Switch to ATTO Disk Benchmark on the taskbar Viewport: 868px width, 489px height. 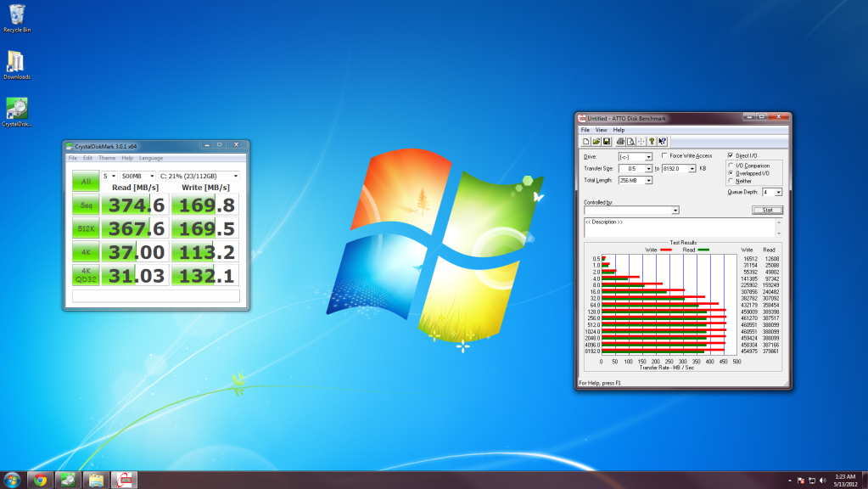pos(125,480)
